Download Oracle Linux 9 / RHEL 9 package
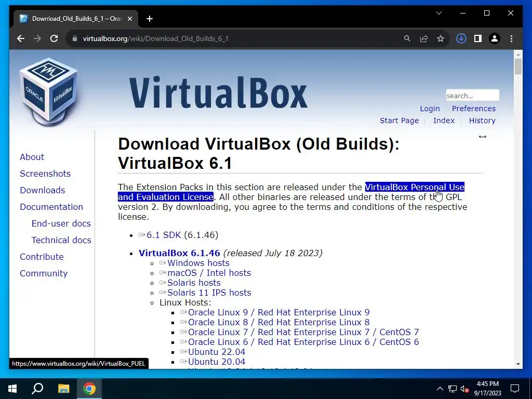The width and height of the screenshot is (532, 399). click(278, 312)
